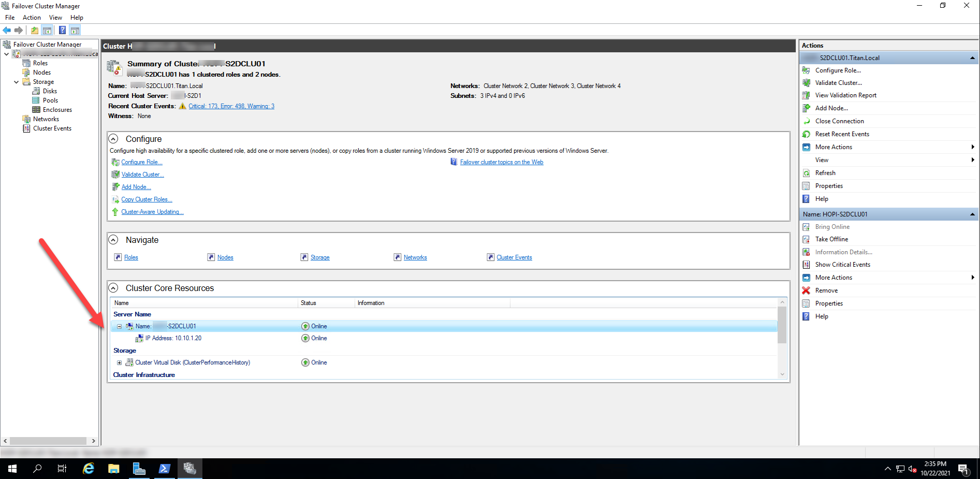Click the Reset Recent Events icon

(x=806, y=134)
